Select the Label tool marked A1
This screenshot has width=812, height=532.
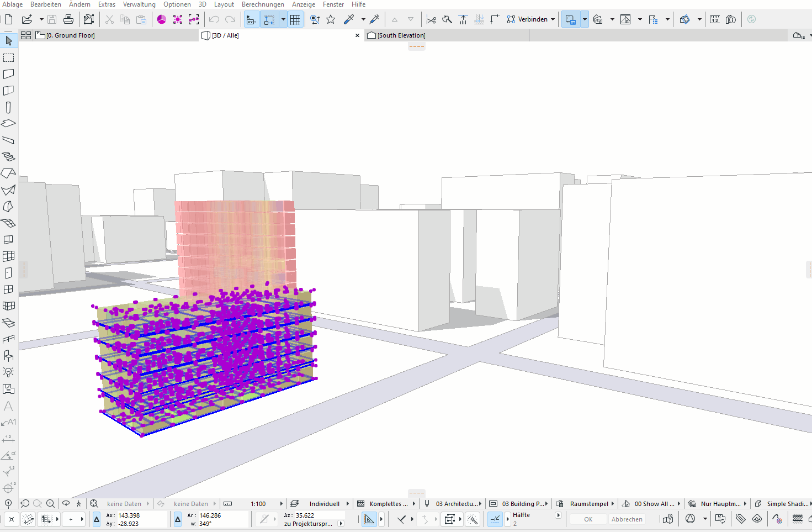pyautogui.click(x=9, y=423)
